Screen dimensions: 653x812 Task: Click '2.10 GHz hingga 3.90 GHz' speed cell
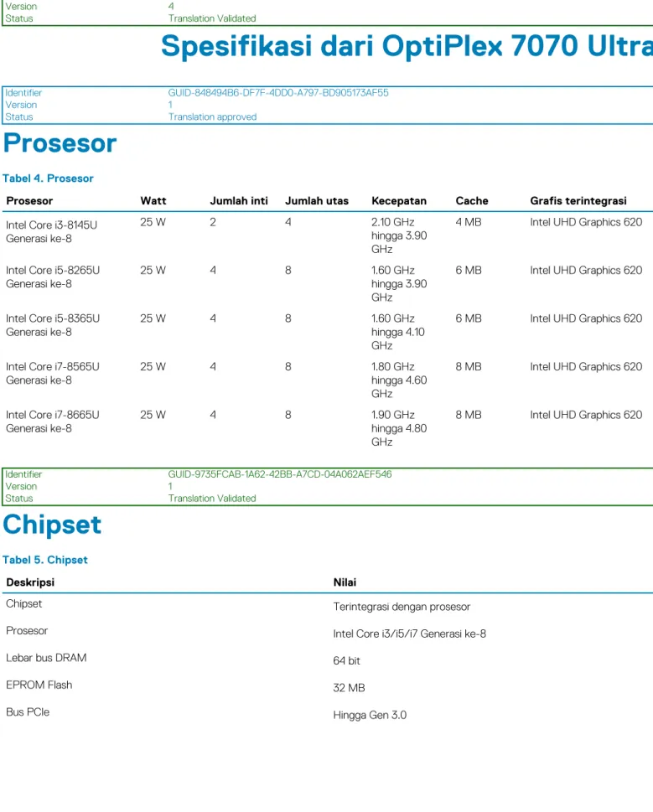[399, 235]
